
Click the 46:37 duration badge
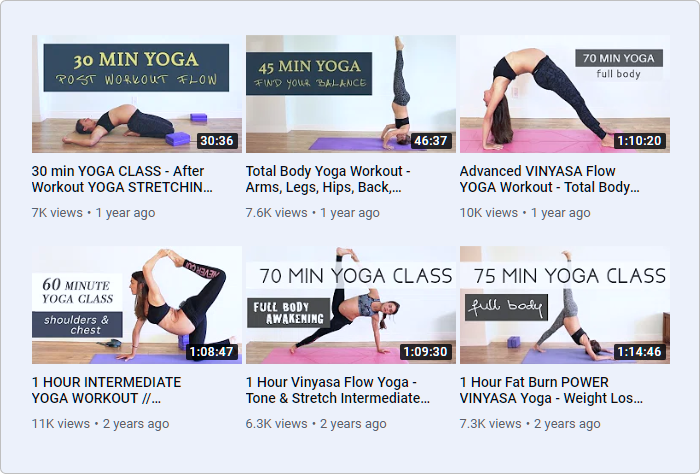click(x=431, y=141)
